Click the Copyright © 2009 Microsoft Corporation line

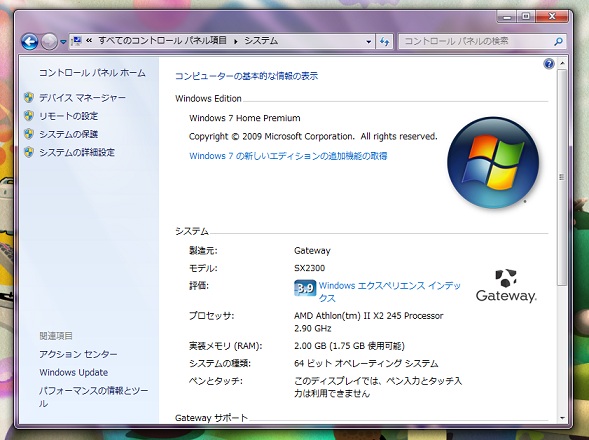(313, 136)
